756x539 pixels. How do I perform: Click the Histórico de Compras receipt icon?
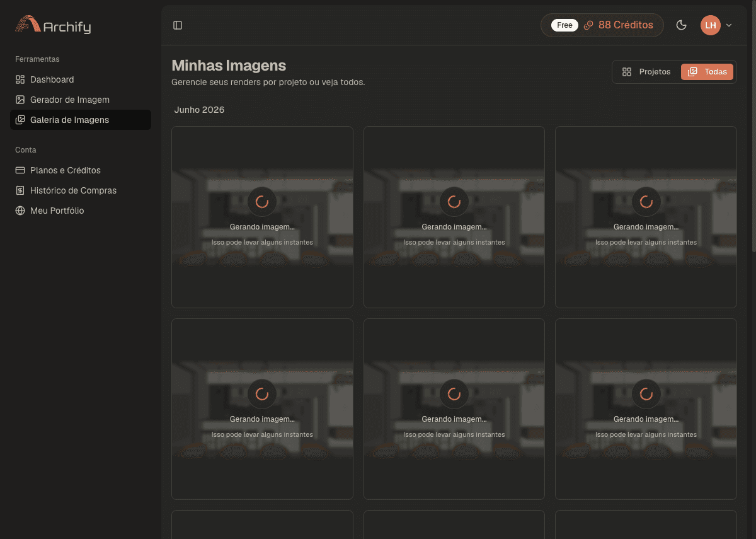20,190
